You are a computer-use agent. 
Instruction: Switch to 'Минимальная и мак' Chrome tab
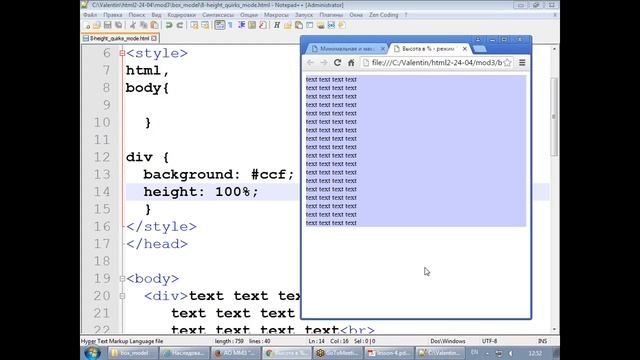(x=346, y=49)
